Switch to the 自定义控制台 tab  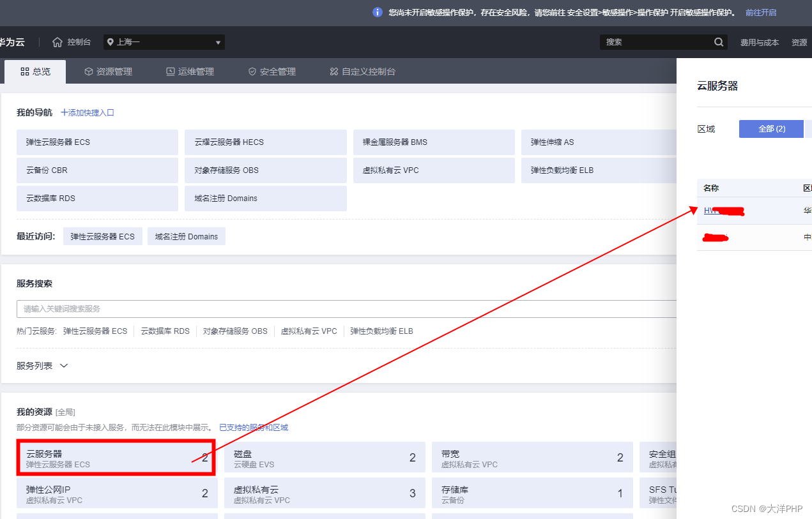[x=363, y=71]
